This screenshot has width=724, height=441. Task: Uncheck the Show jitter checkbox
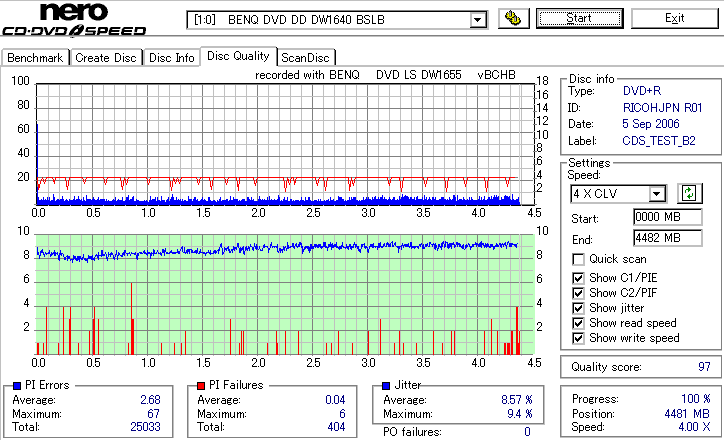578,308
